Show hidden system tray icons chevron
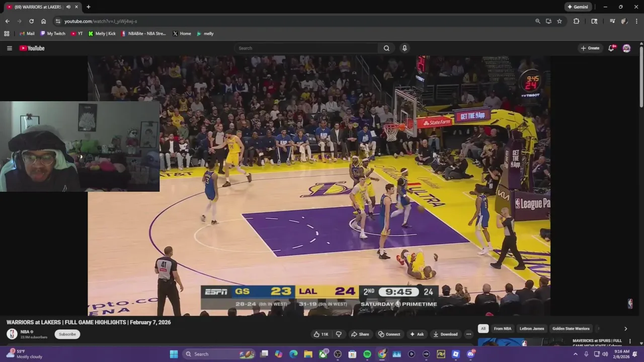Image resolution: width=644 pixels, height=362 pixels. tap(576, 354)
